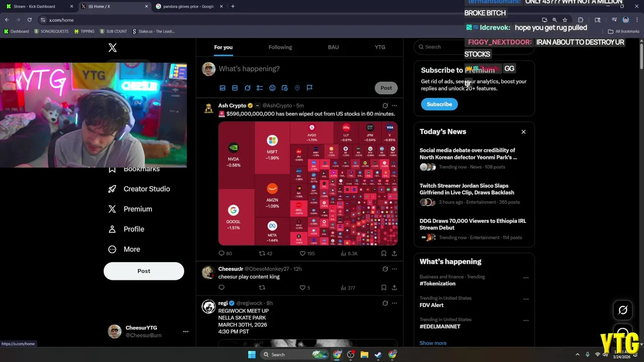Share the CheesurJr post
Image resolution: width=644 pixels, height=362 pixels.
pyautogui.click(x=394, y=288)
